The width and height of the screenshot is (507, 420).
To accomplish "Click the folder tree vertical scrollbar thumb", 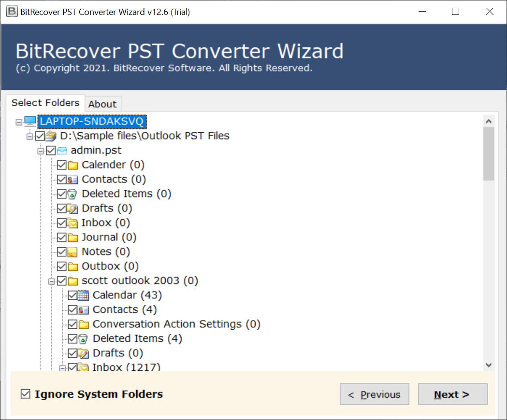I will click(x=489, y=154).
